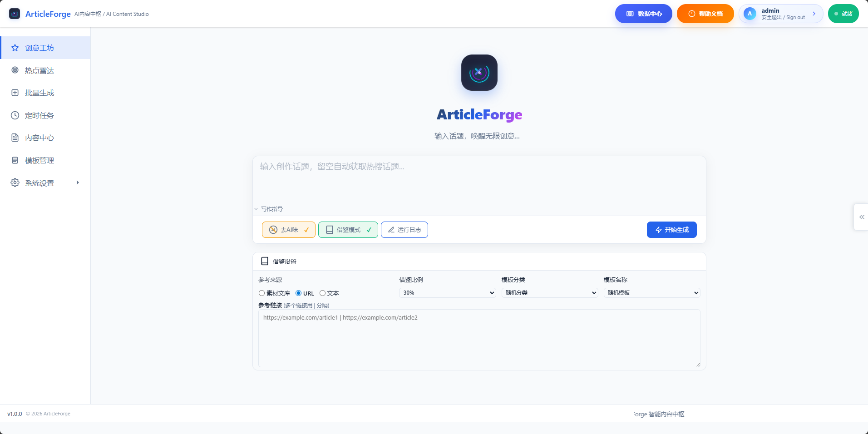Open the 热点雷达 section in the sidebar
Viewport: 868px width, 434px height.
tap(39, 70)
